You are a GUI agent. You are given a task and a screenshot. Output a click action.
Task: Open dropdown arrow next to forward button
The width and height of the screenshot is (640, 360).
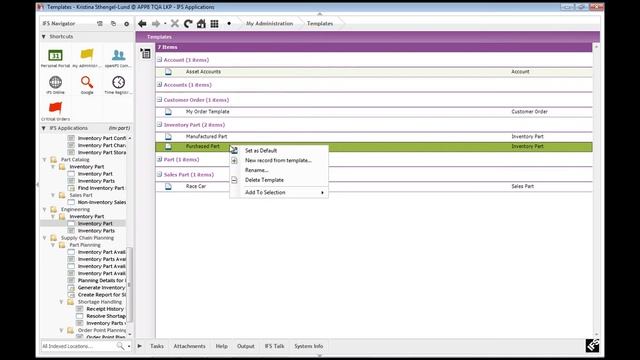165,24
